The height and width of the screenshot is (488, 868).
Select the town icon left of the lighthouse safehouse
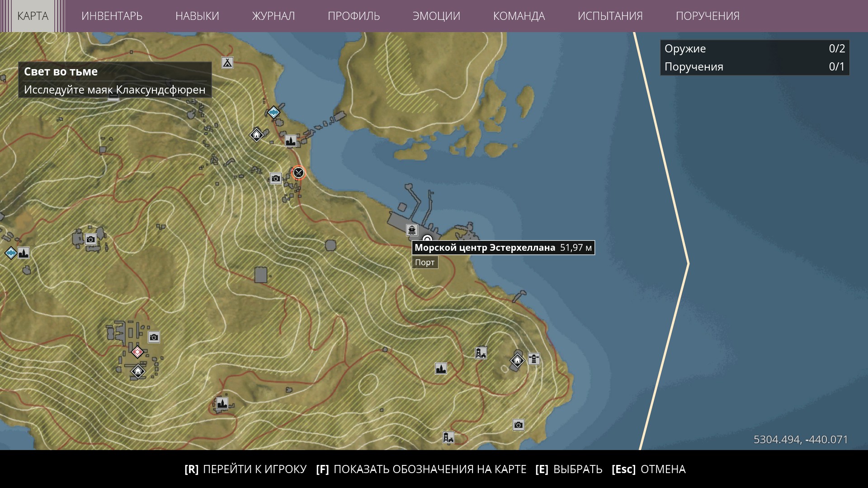(441, 368)
